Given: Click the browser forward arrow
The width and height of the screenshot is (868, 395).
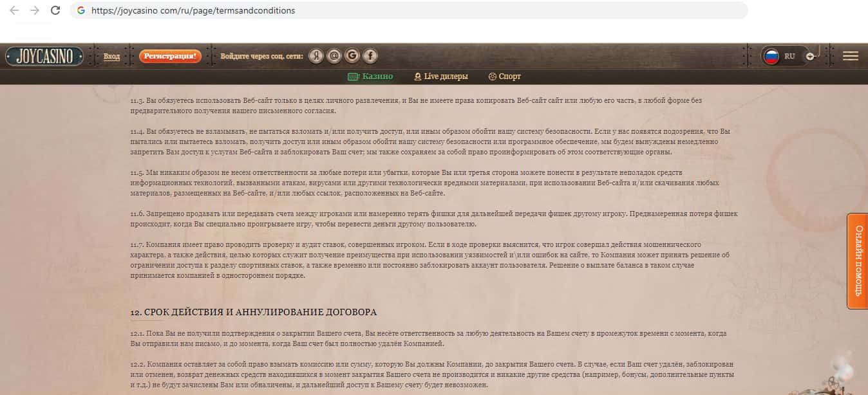Looking at the screenshot, I should pyautogui.click(x=35, y=10).
